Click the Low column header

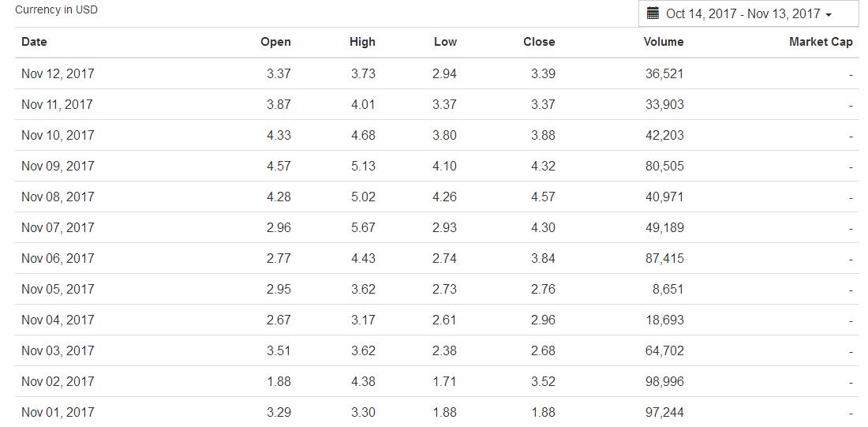pos(445,42)
